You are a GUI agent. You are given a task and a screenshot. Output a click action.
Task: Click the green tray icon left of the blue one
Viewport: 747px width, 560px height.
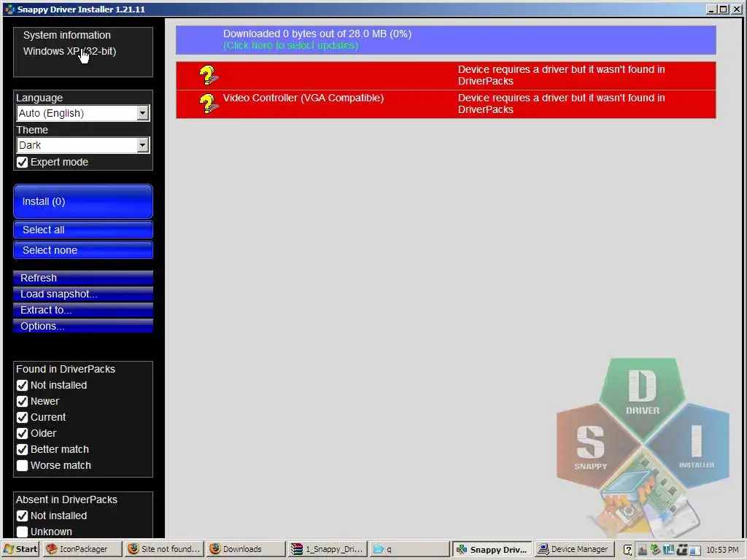pyautogui.click(x=656, y=550)
